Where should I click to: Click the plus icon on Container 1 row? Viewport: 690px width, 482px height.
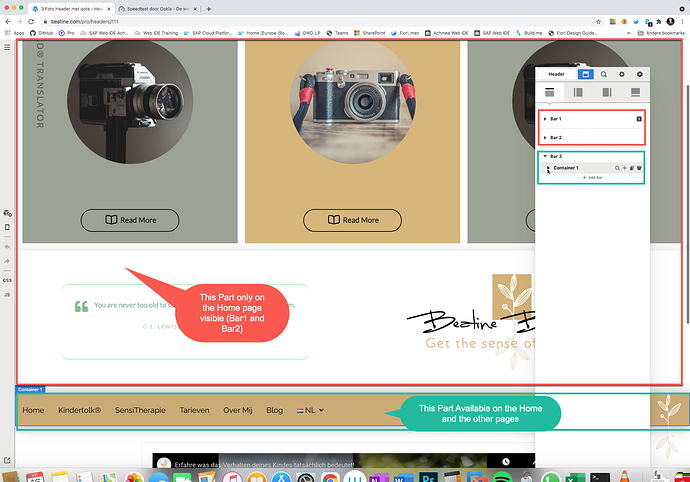(624, 168)
